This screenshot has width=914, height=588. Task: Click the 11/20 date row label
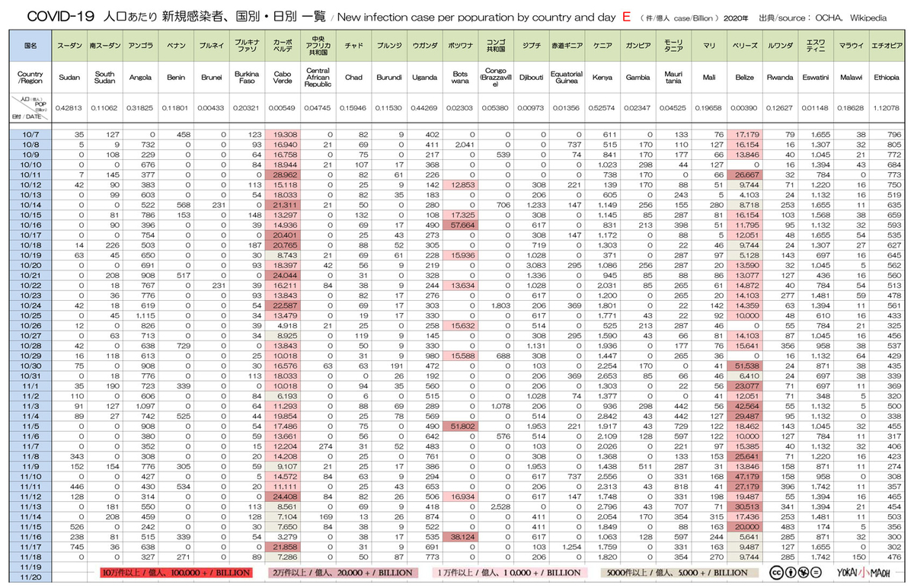[x=30, y=577]
